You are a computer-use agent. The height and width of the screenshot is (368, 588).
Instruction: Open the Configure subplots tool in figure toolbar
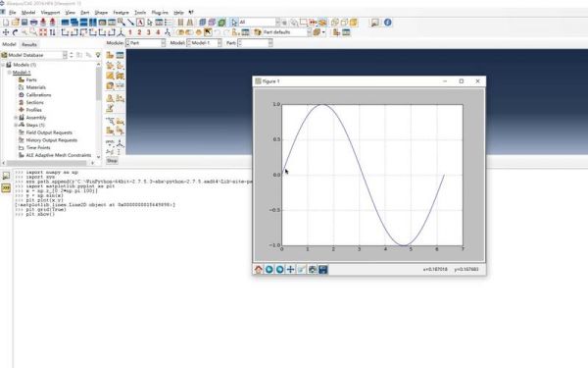312,269
